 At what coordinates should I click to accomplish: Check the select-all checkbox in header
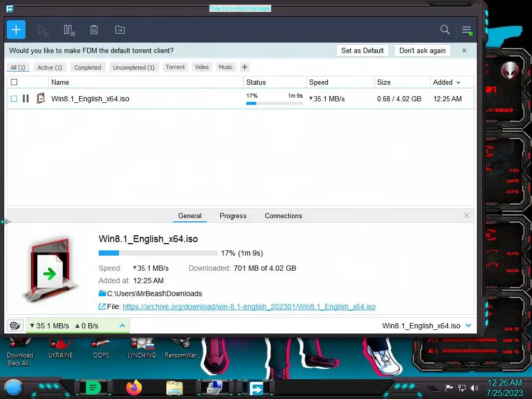14,82
